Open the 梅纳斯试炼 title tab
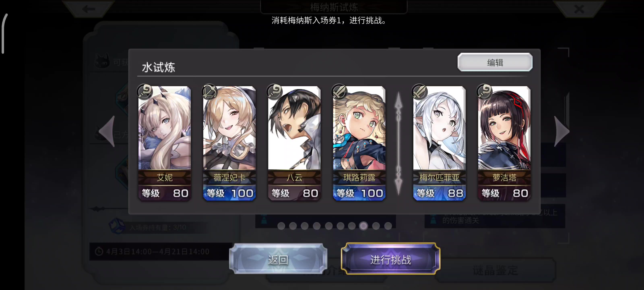Viewport: 644px width, 290px height. [x=334, y=7]
